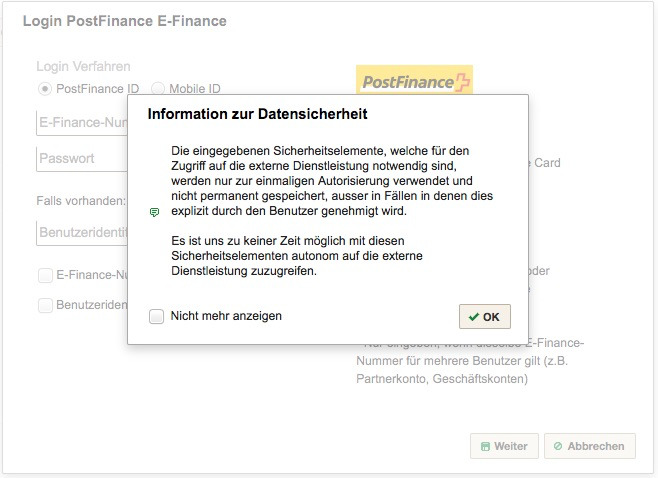Image resolution: width=658 pixels, height=478 pixels.
Task: Click the green speech bubble info icon
Action: click(154, 212)
